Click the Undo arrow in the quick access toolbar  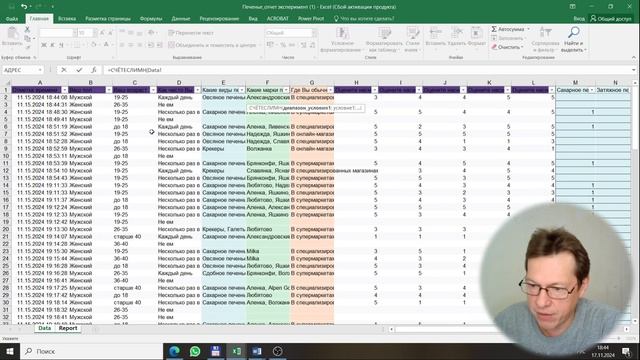click(24, 7)
